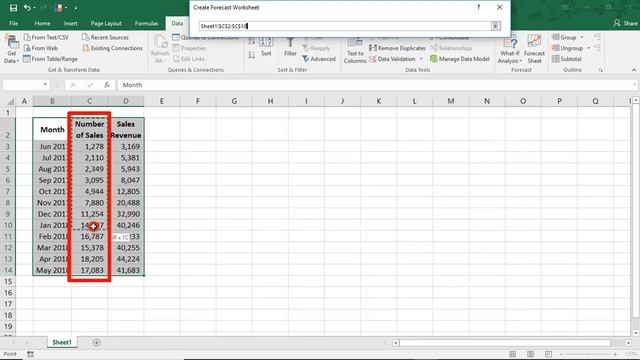Open Get Data menu icon
The height and width of the screenshot is (360, 640).
(x=11, y=49)
